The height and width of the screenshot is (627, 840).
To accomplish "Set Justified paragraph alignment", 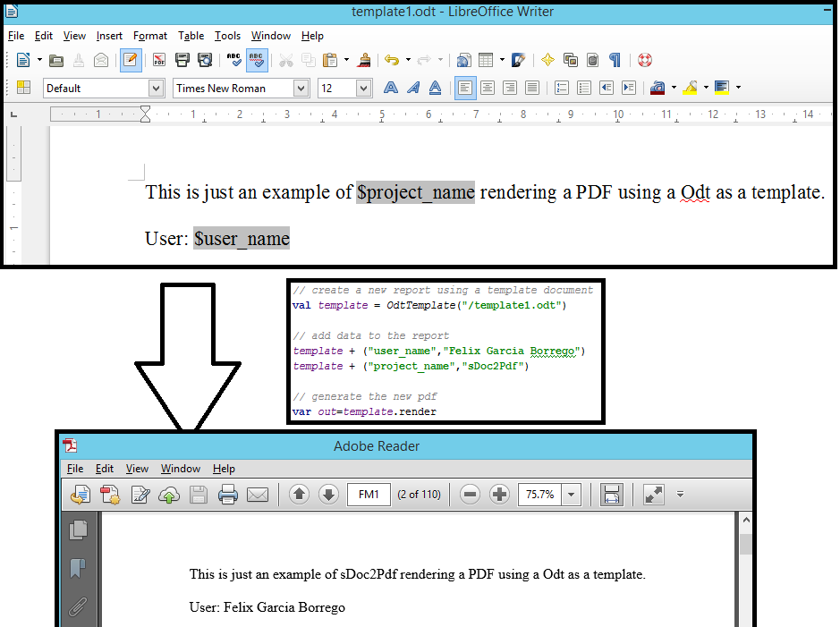I will [x=532, y=88].
